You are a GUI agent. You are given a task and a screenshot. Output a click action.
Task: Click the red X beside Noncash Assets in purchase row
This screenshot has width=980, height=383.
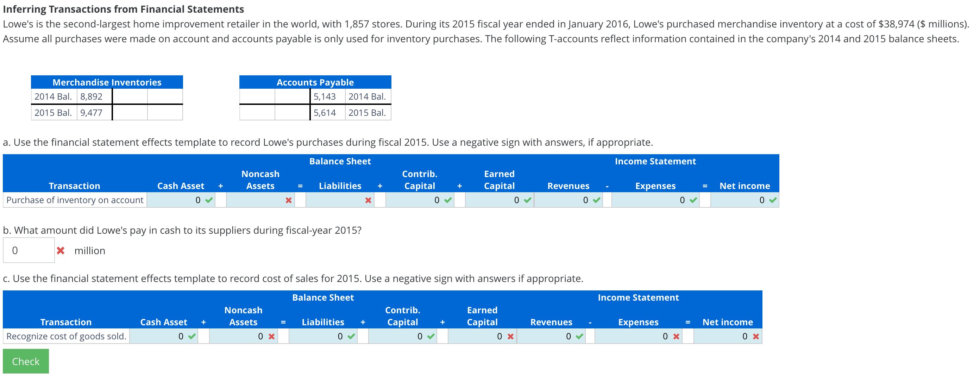click(x=288, y=200)
